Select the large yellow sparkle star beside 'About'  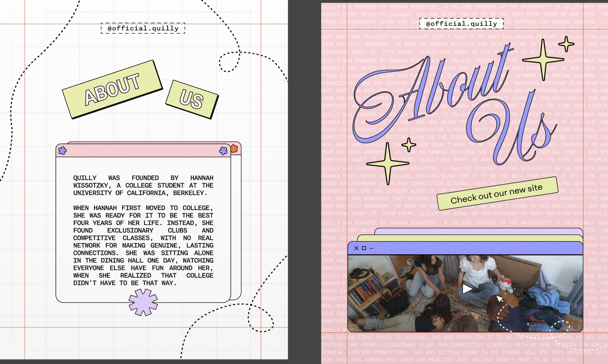543,60
